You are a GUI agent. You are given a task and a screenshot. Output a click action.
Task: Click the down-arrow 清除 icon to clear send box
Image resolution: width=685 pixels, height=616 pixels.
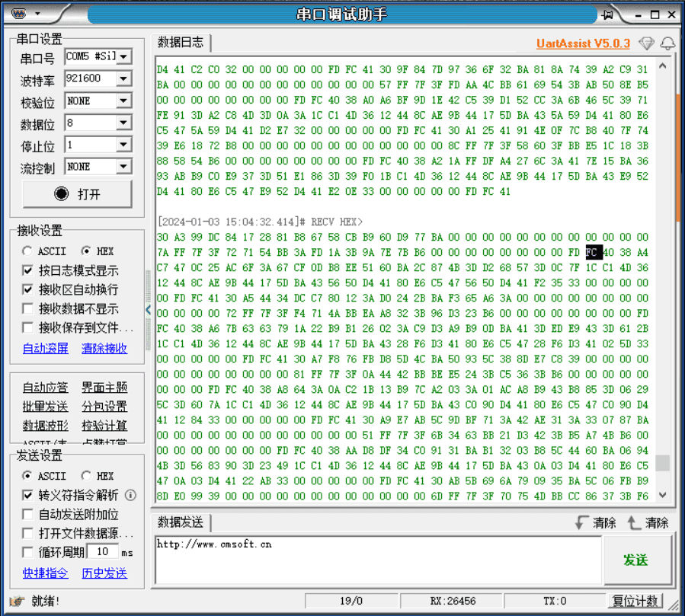(582, 522)
